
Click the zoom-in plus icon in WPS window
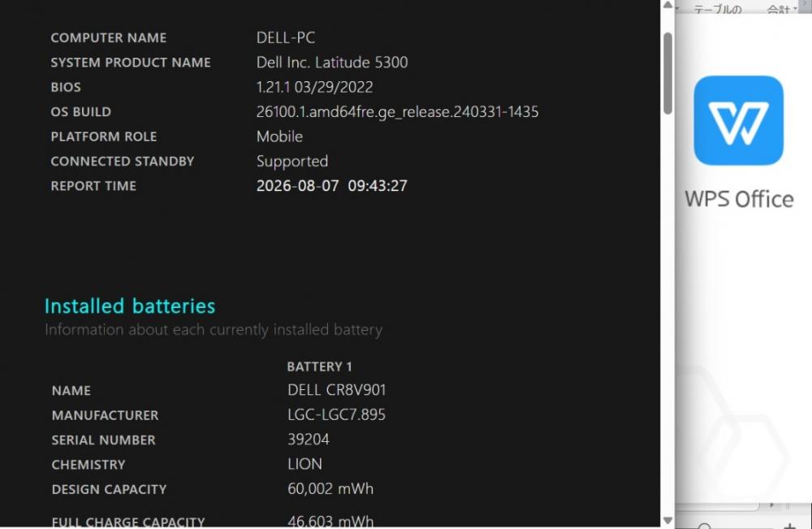click(790, 527)
